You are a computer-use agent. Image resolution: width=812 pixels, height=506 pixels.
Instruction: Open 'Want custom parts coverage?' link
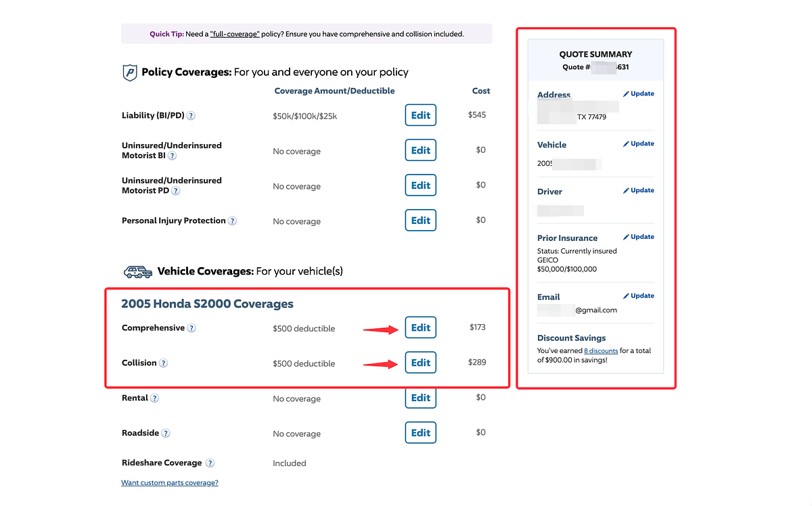tap(170, 483)
